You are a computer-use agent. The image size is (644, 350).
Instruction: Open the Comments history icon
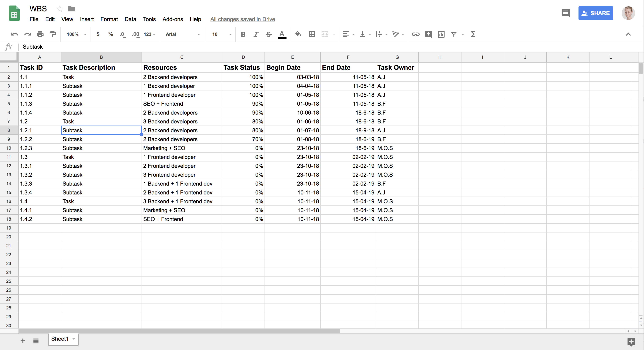tap(565, 13)
